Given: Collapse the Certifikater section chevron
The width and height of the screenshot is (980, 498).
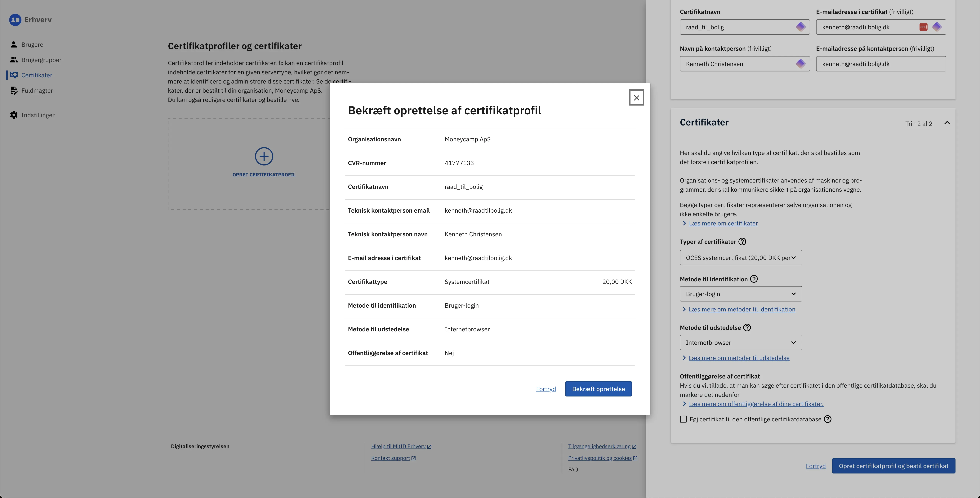Looking at the screenshot, I should click(x=947, y=123).
